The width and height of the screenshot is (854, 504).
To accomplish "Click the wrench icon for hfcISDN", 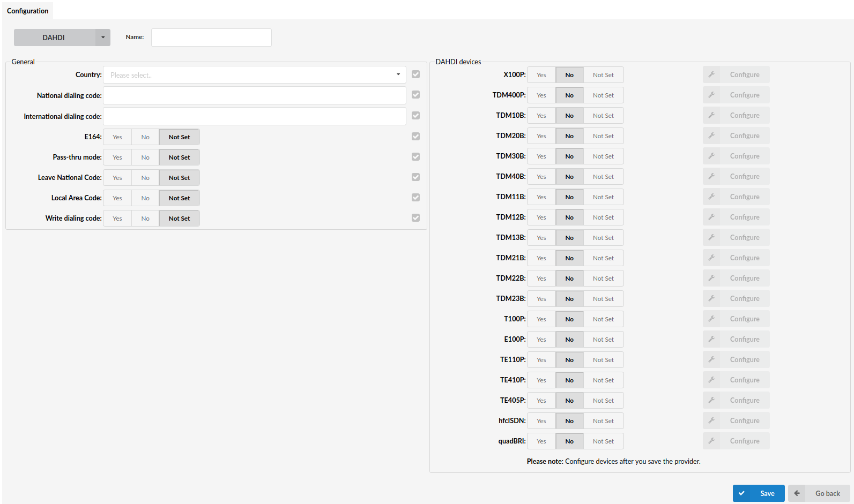I will (711, 420).
